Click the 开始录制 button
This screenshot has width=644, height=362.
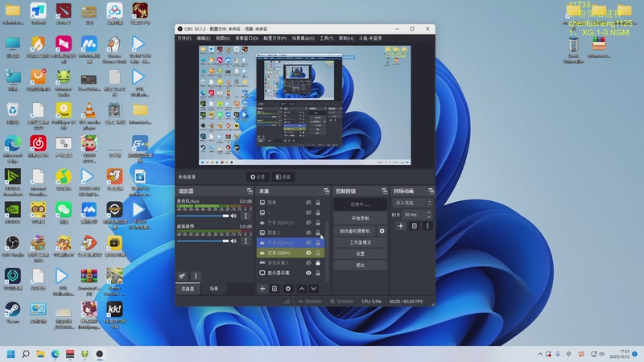tap(360, 218)
